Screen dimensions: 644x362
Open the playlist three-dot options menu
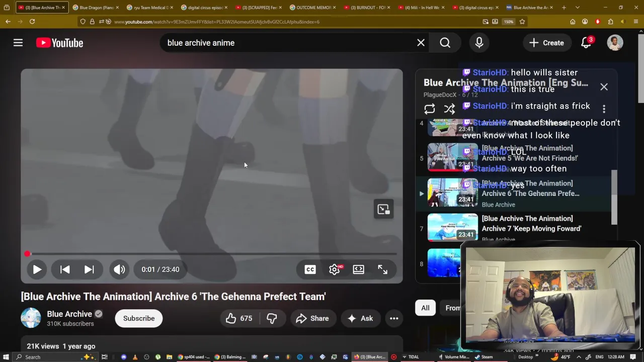604,109
